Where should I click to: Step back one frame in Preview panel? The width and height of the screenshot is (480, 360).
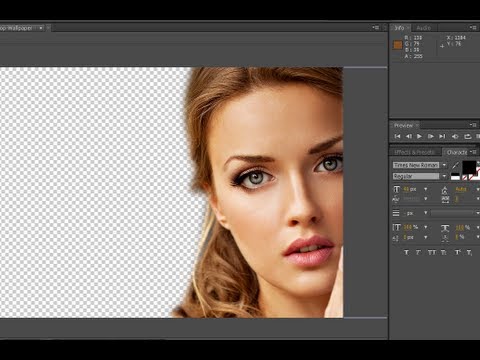coord(409,136)
